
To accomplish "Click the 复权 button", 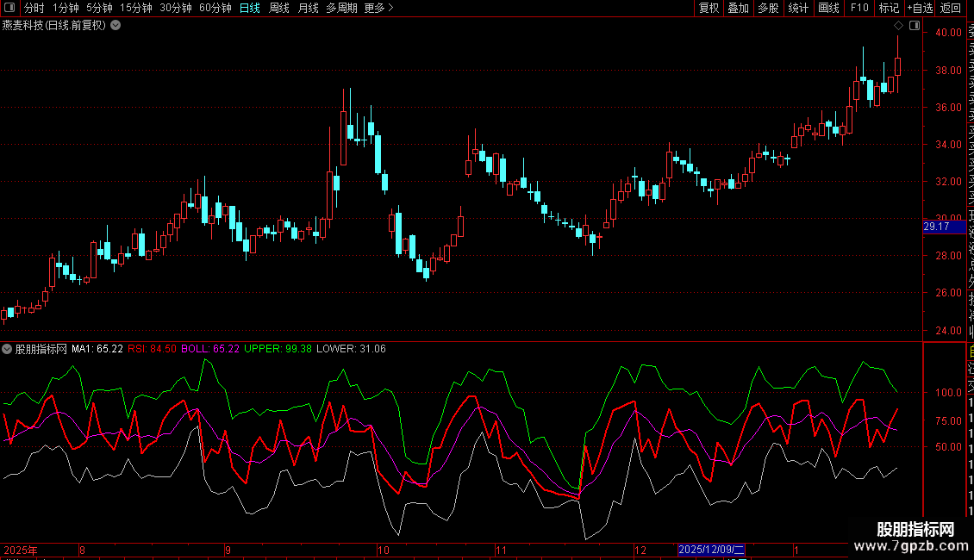I will pos(709,8).
